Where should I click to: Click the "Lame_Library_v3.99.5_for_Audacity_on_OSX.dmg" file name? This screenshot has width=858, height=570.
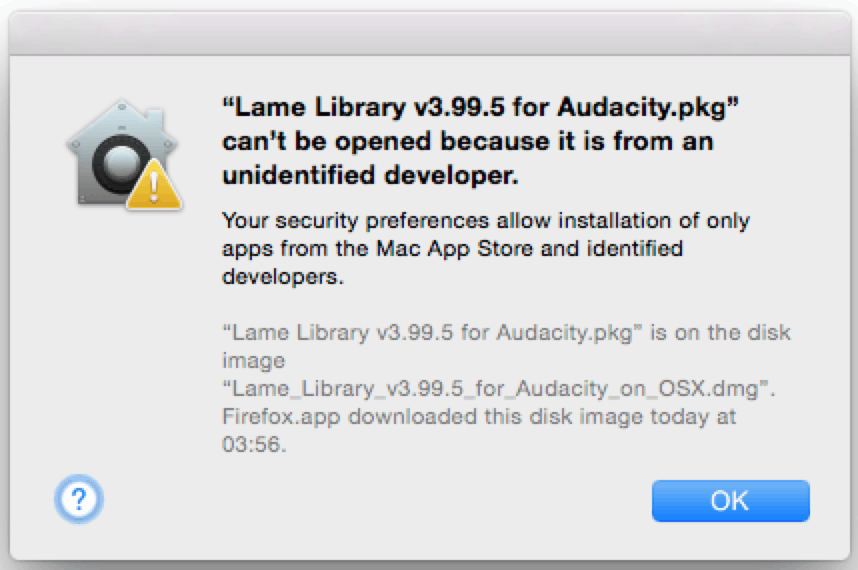[495, 389]
